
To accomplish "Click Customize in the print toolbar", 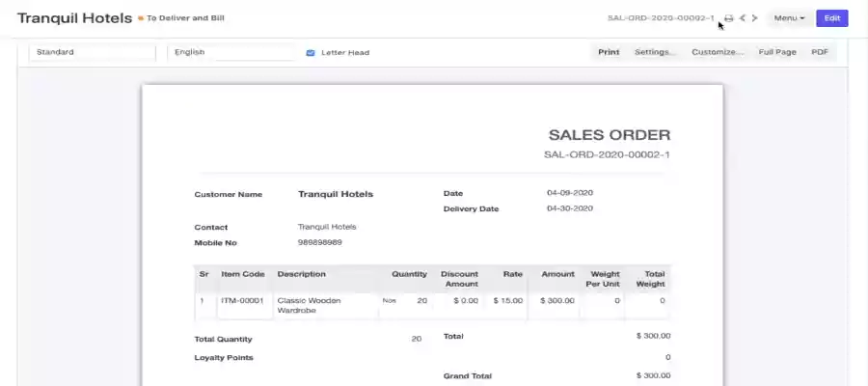I will (x=718, y=52).
